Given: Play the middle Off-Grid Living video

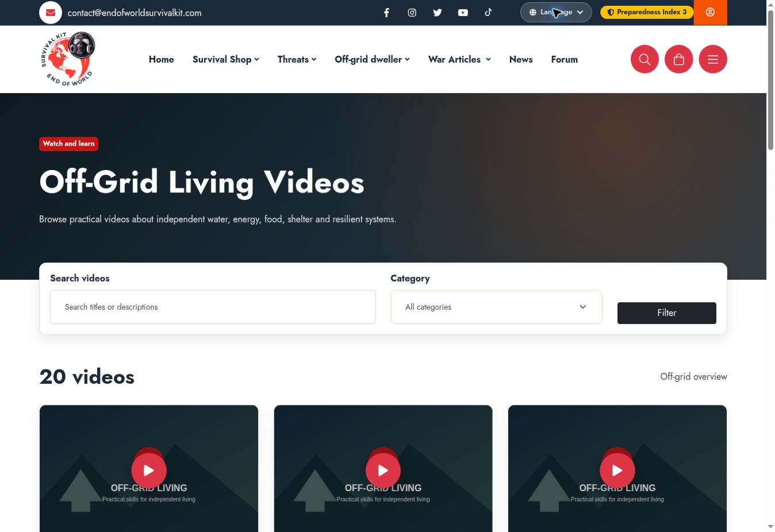Looking at the screenshot, I should (x=383, y=471).
